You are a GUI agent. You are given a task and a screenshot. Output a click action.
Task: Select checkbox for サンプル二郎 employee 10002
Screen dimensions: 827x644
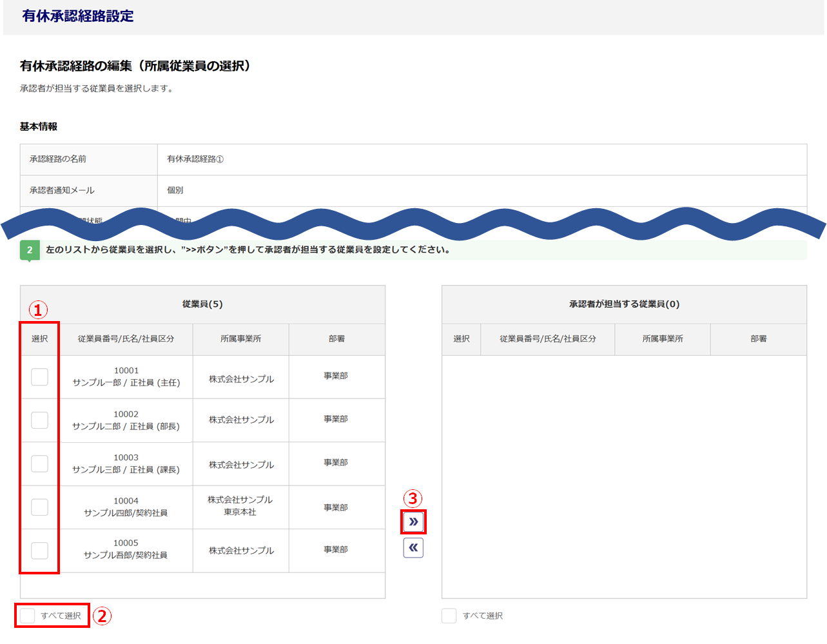tap(40, 420)
